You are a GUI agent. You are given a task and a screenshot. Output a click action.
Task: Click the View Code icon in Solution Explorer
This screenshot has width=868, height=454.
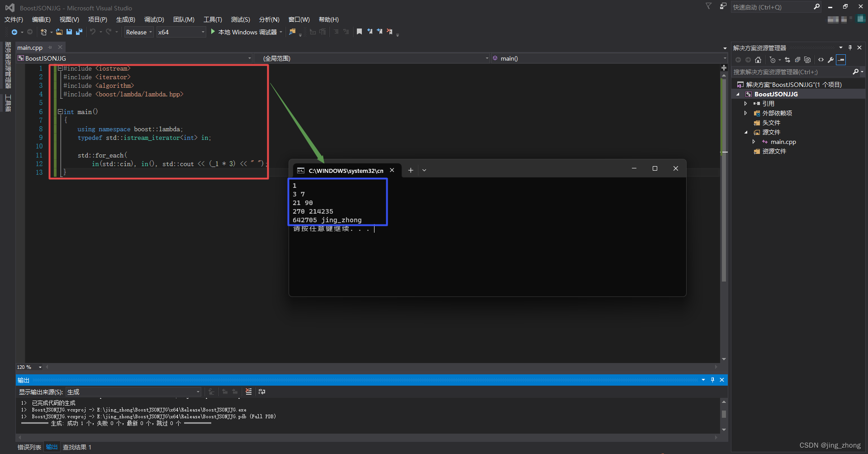pyautogui.click(x=821, y=59)
